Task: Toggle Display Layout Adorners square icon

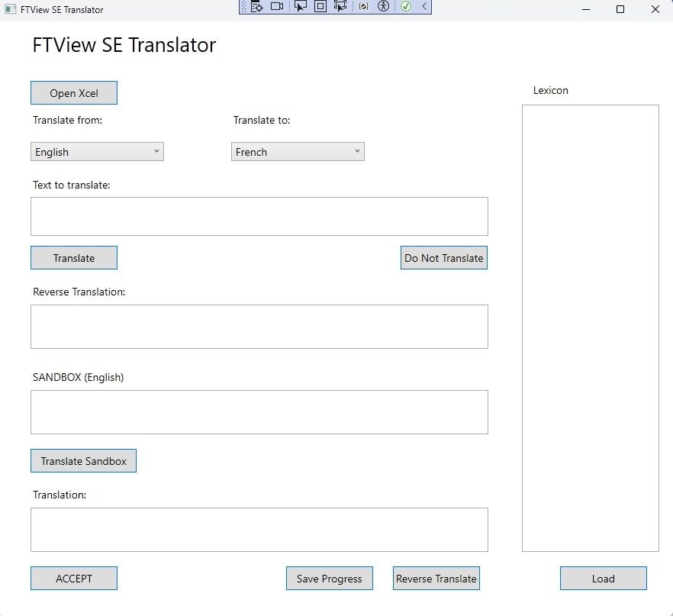Action: [320, 6]
